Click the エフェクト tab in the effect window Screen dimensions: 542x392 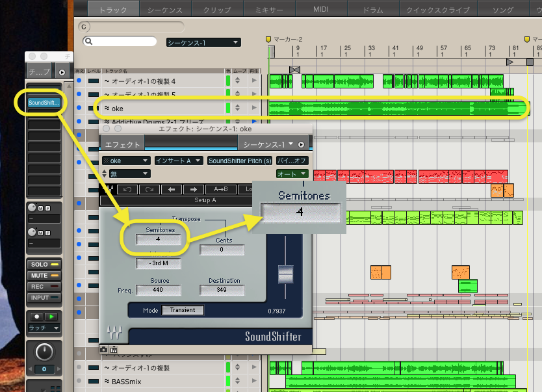[122, 144]
